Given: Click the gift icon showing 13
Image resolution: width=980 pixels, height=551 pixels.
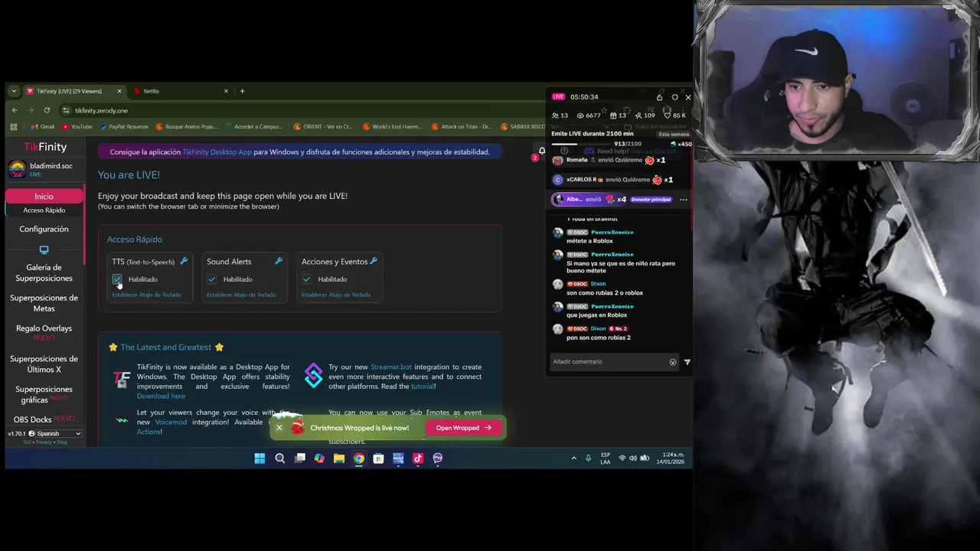Looking at the screenshot, I should (x=613, y=116).
